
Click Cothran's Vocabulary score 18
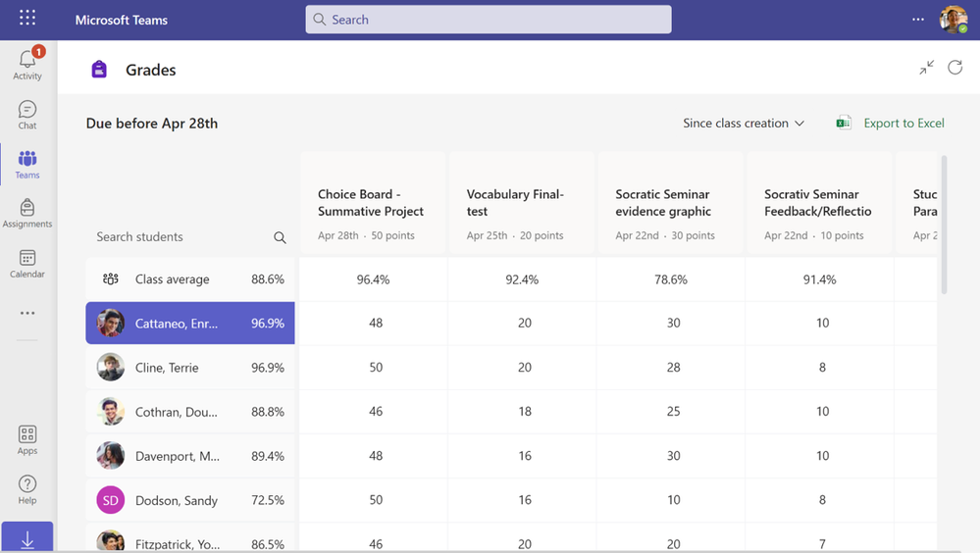(525, 411)
